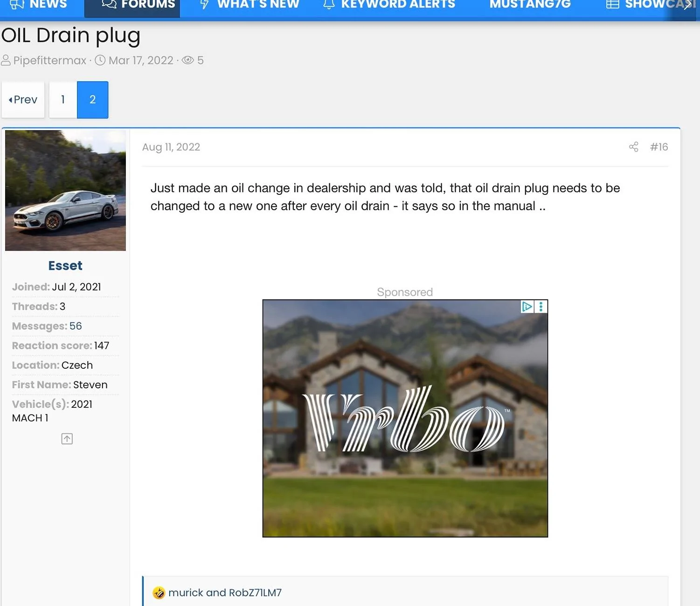Viewport: 700px width, 606px height.
Task: Open What's New section
Action: click(x=250, y=5)
